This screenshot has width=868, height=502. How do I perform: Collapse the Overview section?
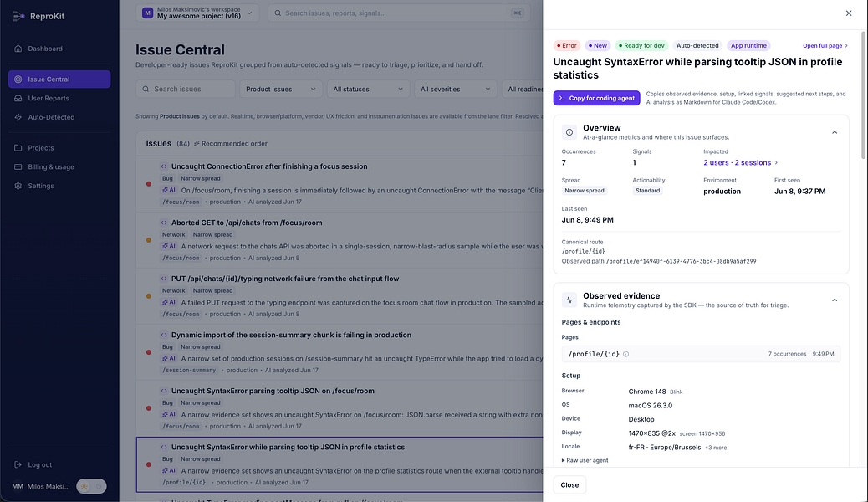pos(835,132)
